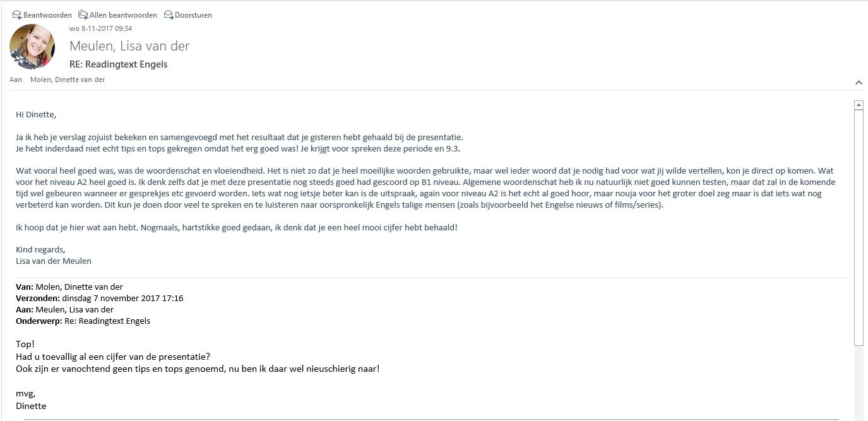
Task: Click the timestamp wo 8-11-2017 09:34
Action: (100, 28)
